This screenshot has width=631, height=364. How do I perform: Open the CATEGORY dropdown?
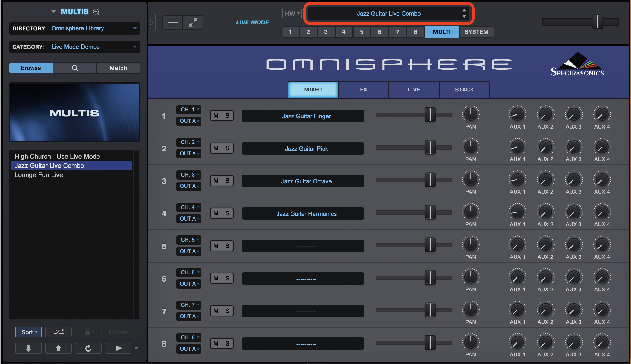click(x=75, y=47)
